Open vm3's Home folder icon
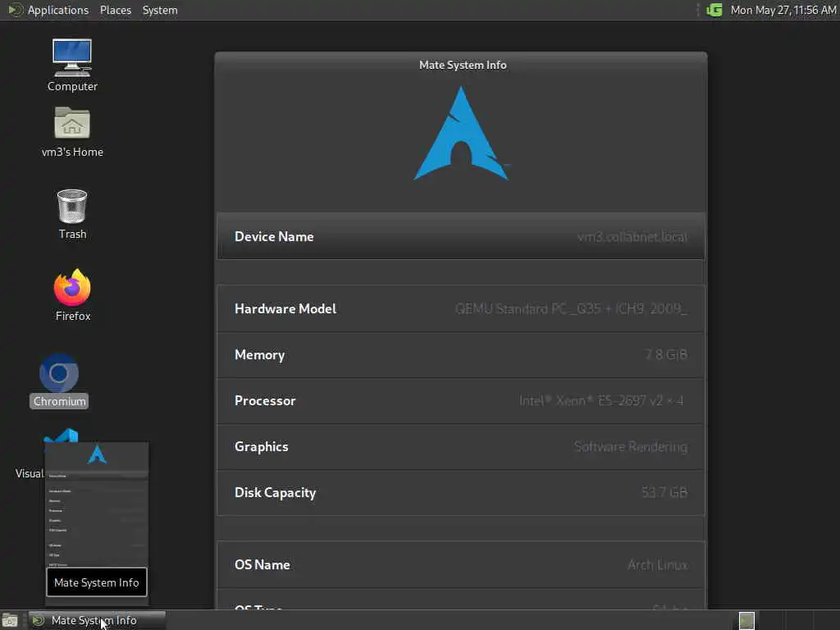Image resolution: width=840 pixels, height=630 pixels. (x=72, y=132)
